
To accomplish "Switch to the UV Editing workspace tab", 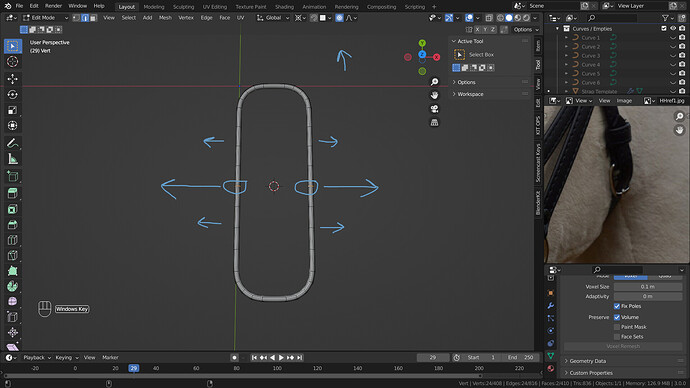I will 215,7.
